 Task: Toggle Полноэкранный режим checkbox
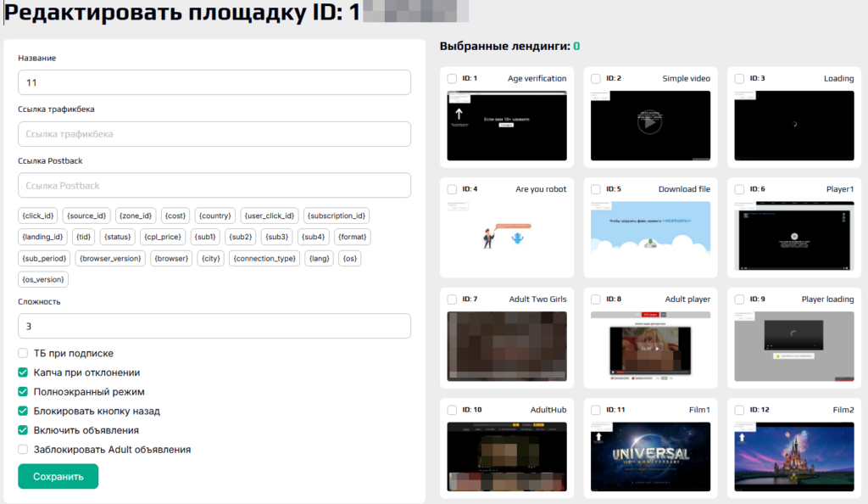pyautogui.click(x=23, y=391)
